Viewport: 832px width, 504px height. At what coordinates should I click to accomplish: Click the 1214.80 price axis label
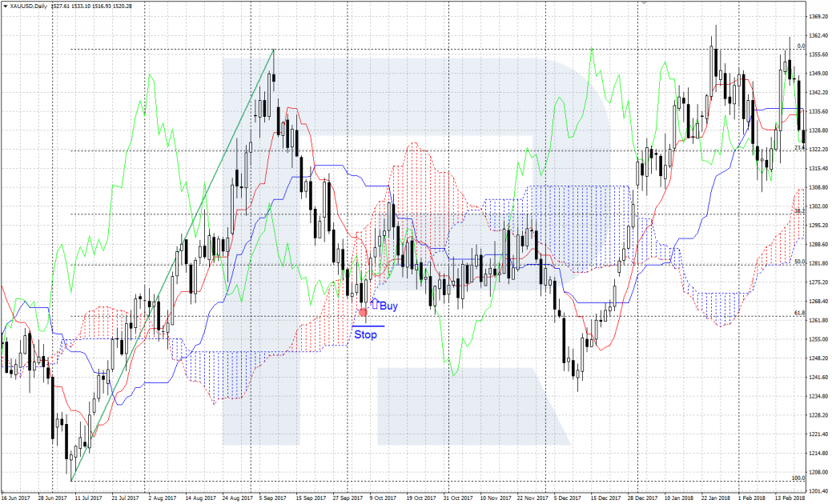819,453
